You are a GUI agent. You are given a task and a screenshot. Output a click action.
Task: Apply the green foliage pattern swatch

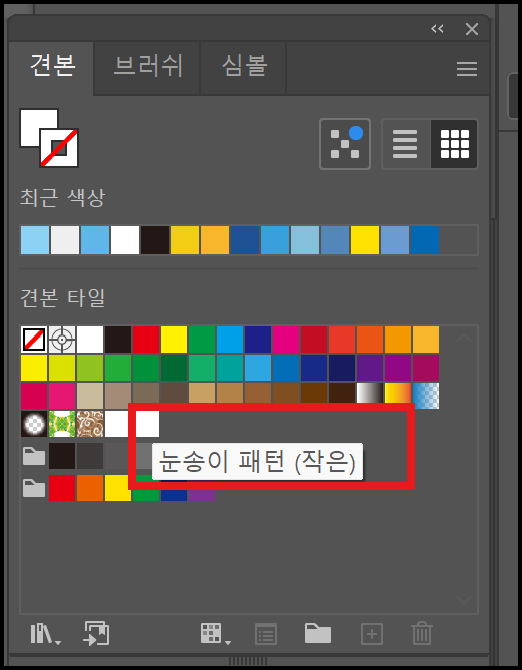62,424
